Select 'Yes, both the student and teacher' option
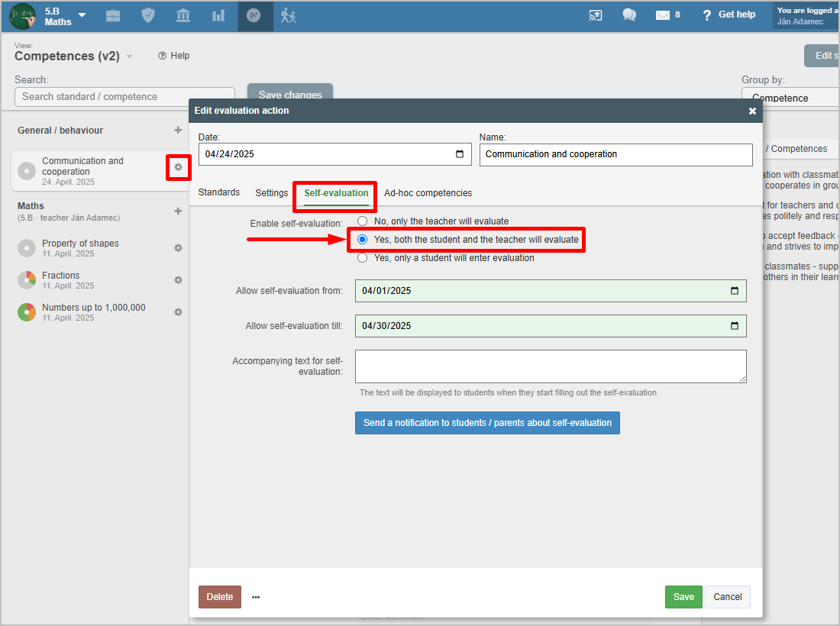 click(363, 240)
